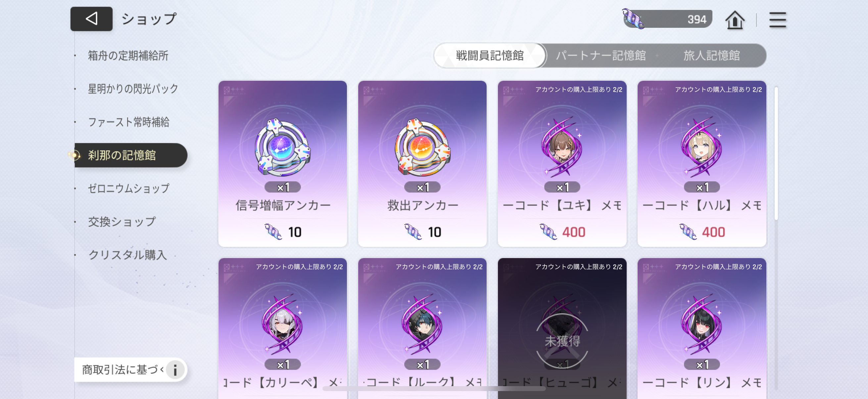This screenshot has width=868, height=399.
Task: Select the locked ヒューゴ 未獲得 card
Action: point(562,329)
